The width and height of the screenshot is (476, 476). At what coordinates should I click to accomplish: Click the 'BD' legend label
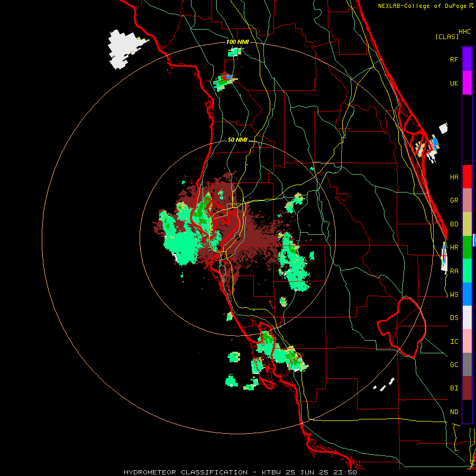[x=454, y=224]
